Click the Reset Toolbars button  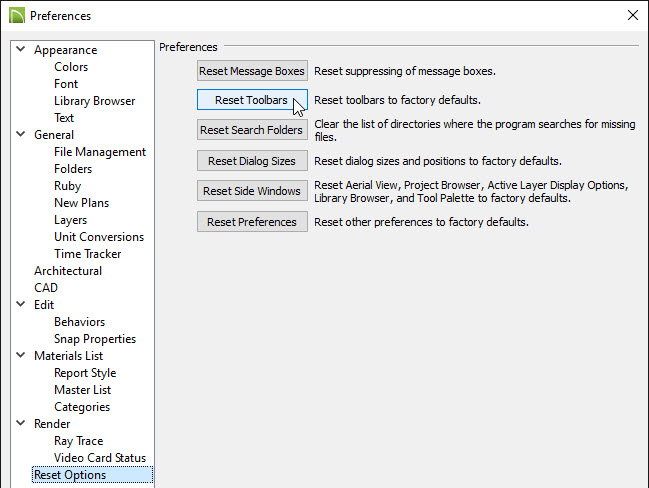[252, 100]
